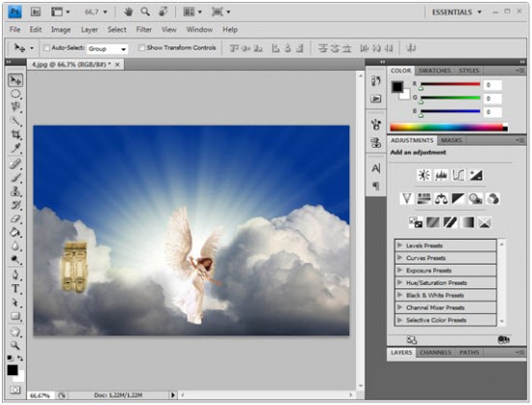
Task: Open the Arrange Documents dropdown
Action: click(192, 12)
